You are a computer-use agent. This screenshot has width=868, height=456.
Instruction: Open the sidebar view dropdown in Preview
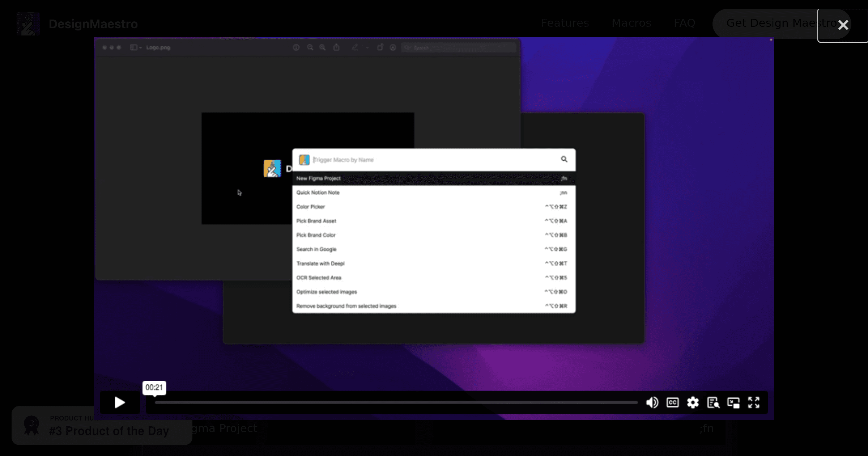(136, 47)
